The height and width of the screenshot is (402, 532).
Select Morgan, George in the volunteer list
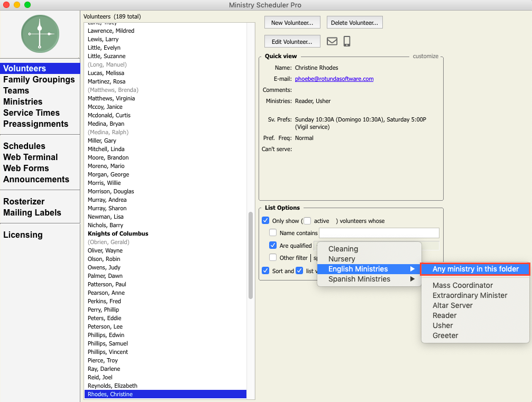pos(108,174)
